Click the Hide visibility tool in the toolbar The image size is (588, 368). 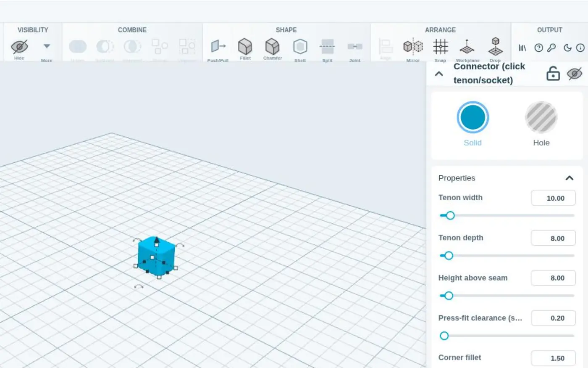(19, 49)
